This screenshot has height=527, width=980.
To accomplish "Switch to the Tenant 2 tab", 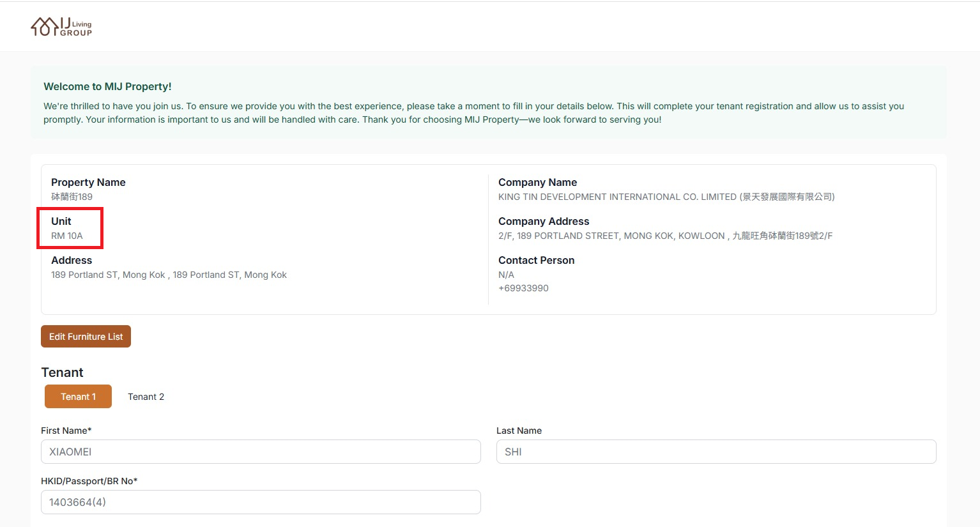I will (146, 397).
